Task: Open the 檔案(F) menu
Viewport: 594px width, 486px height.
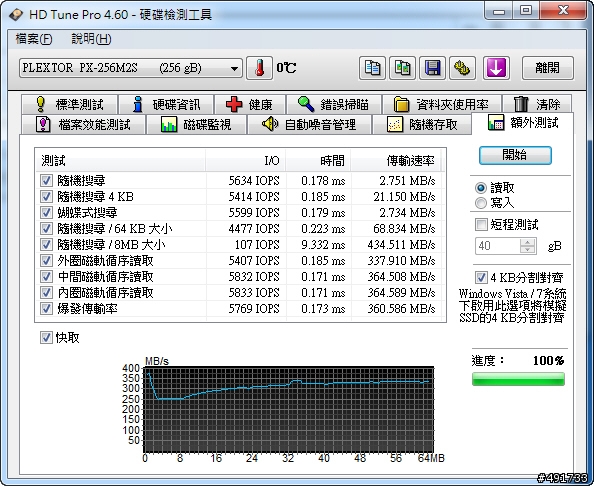Action: (34, 39)
